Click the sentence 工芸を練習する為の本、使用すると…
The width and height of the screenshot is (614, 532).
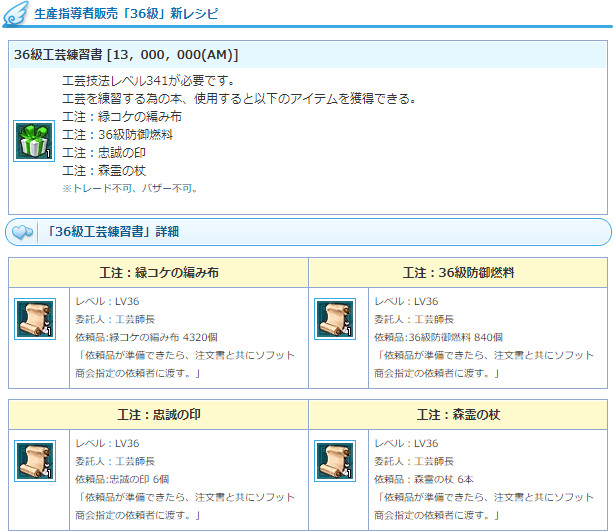(239, 99)
